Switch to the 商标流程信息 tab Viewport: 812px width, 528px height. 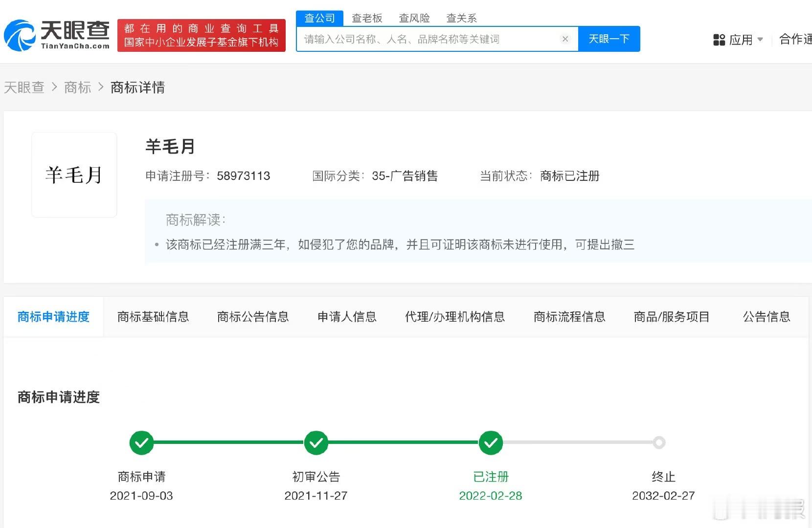(569, 317)
